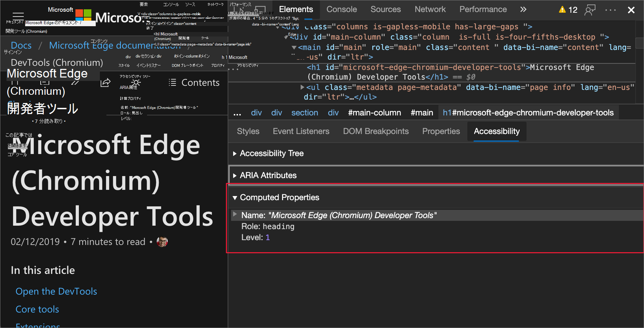This screenshot has height=328, width=644.
Task: Switch to the Network panel tab
Action: (x=430, y=9)
